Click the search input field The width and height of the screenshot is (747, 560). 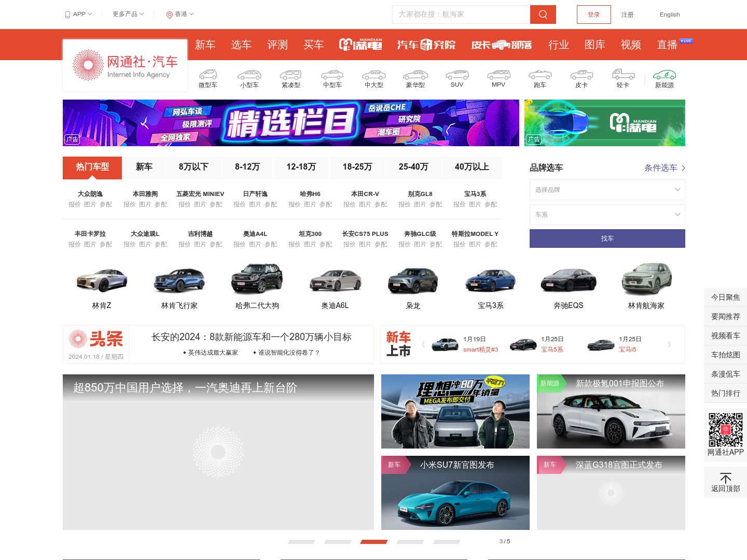461,15
